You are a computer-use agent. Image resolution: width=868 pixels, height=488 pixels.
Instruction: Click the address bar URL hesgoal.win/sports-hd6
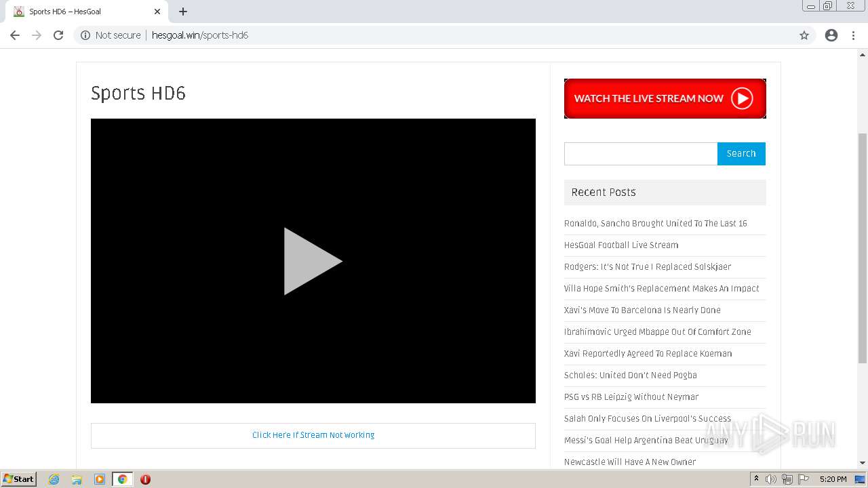click(200, 35)
